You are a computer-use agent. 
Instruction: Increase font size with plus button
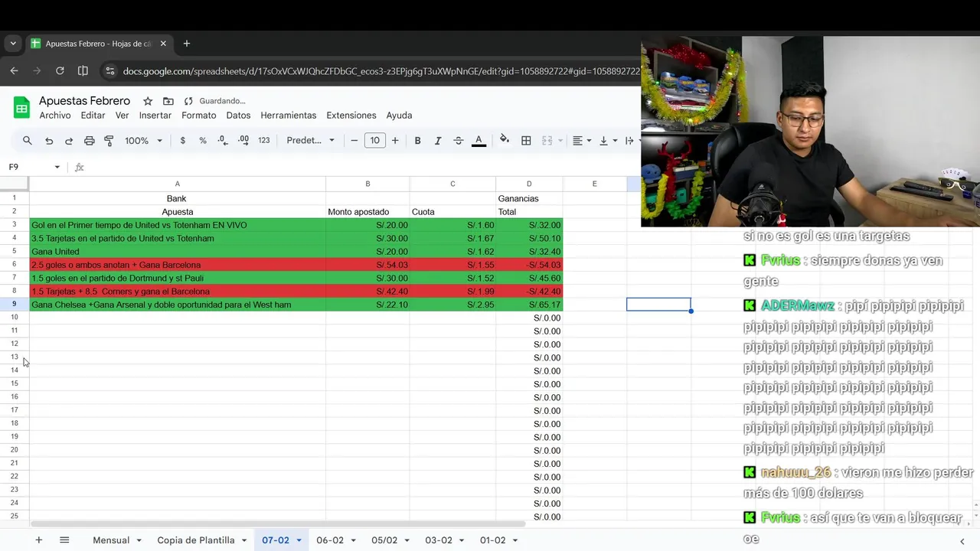point(395,141)
